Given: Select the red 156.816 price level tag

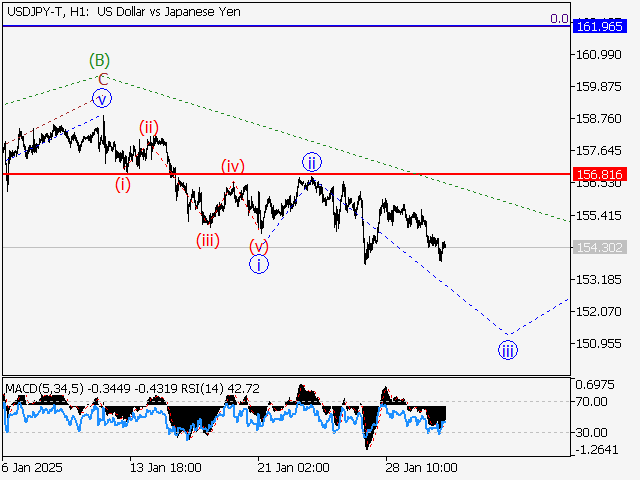Looking at the screenshot, I should (597, 174).
